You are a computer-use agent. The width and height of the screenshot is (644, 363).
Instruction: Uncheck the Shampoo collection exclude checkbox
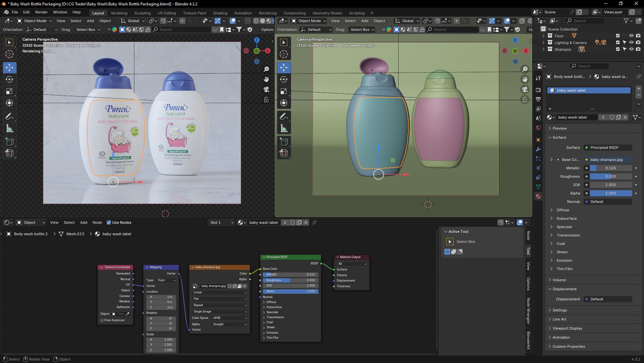click(618, 49)
